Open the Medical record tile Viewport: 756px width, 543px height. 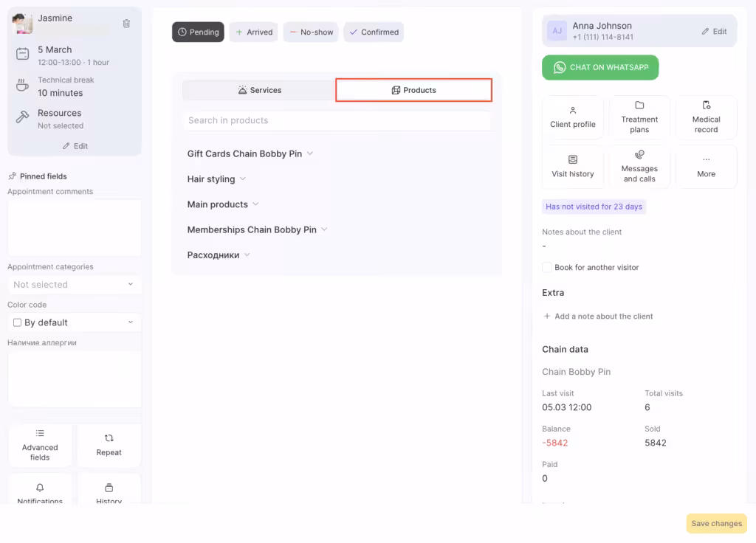coord(706,117)
